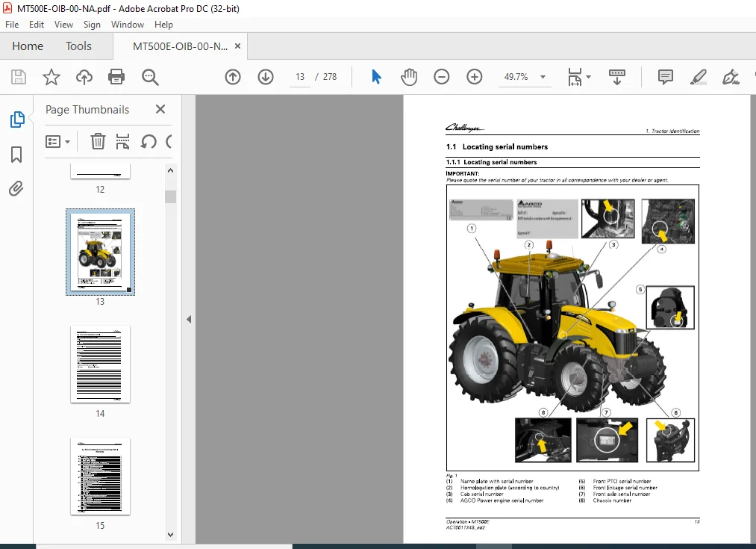Click 'Front axle serial number' caption

click(x=622, y=494)
